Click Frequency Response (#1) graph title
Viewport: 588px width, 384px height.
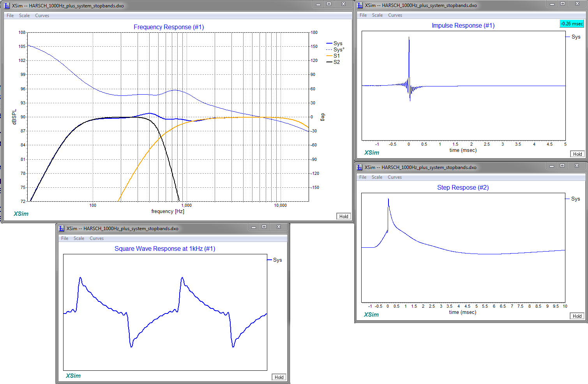point(169,27)
